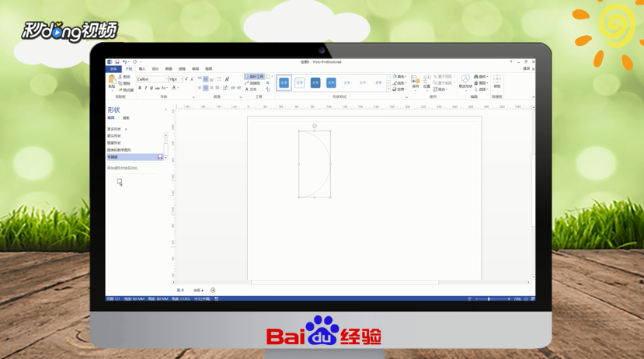Viewport: 644px width, 359px height.
Task: Adjust the zoom slider in status bar
Action: point(489,299)
